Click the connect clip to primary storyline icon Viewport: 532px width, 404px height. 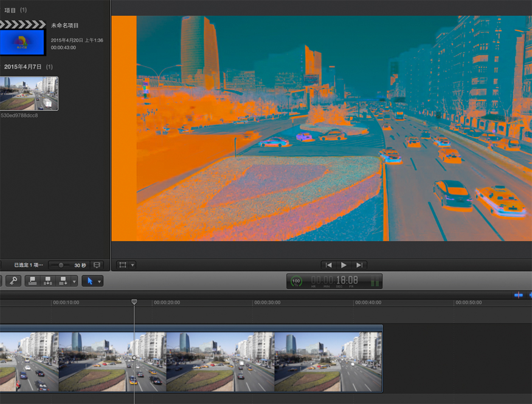point(33,281)
